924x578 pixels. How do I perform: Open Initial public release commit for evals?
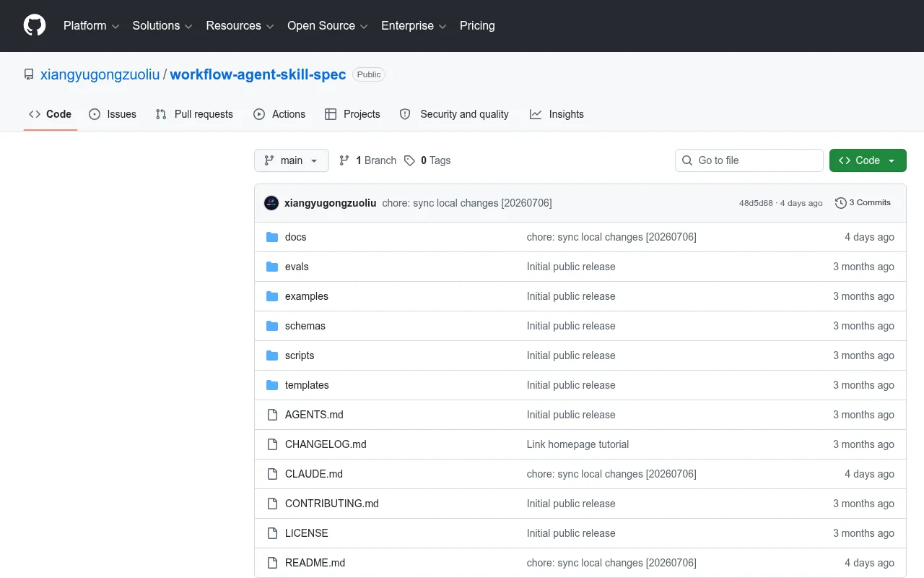tap(571, 267)
